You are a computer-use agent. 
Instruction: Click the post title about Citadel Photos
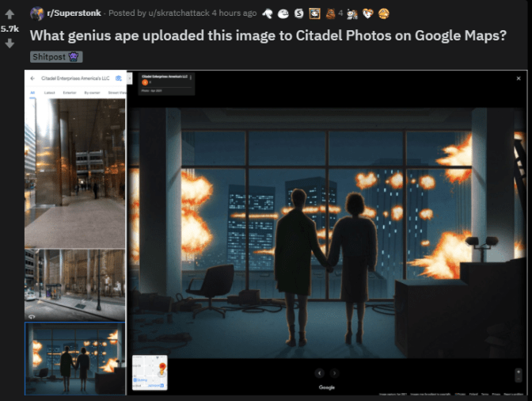click(268, 36)
